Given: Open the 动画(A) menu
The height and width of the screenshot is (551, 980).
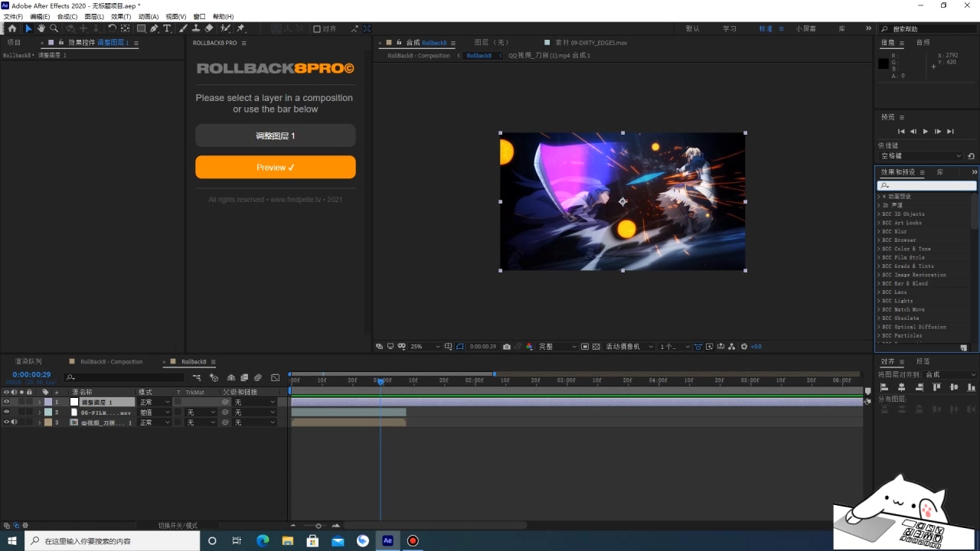Looking at the screenshot, I should tap(149, 16).
